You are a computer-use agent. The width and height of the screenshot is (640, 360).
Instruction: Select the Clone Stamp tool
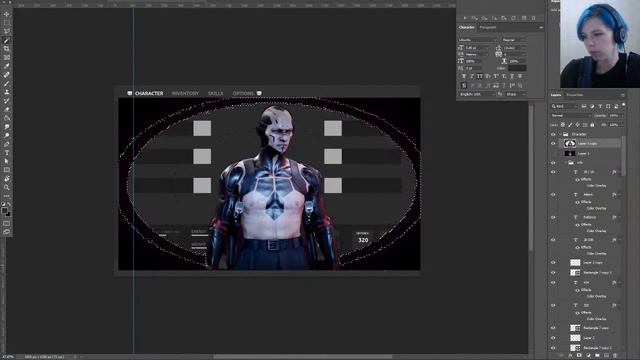[7, 92]
